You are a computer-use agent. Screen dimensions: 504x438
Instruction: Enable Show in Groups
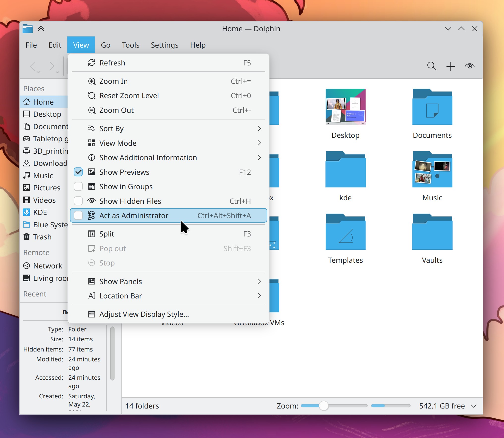(x=126, y=186)
